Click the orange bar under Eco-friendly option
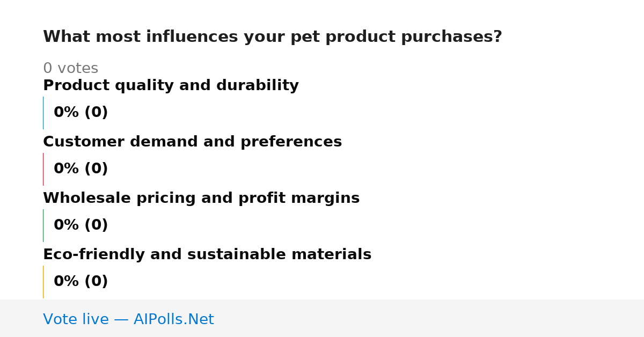Screen dimensions: 644x337 tap(43, 282)
